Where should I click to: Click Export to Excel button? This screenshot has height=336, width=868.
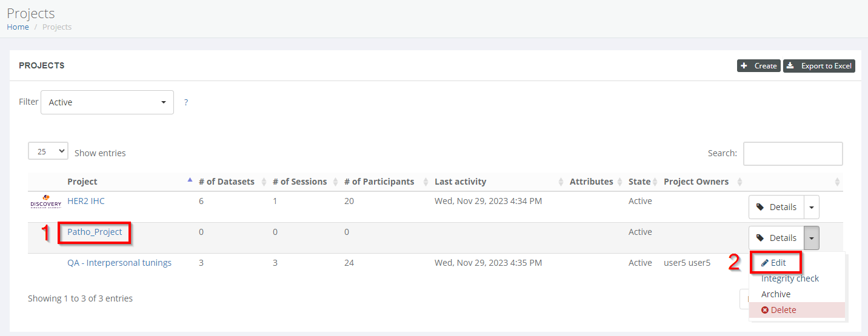tap(819, 66)
